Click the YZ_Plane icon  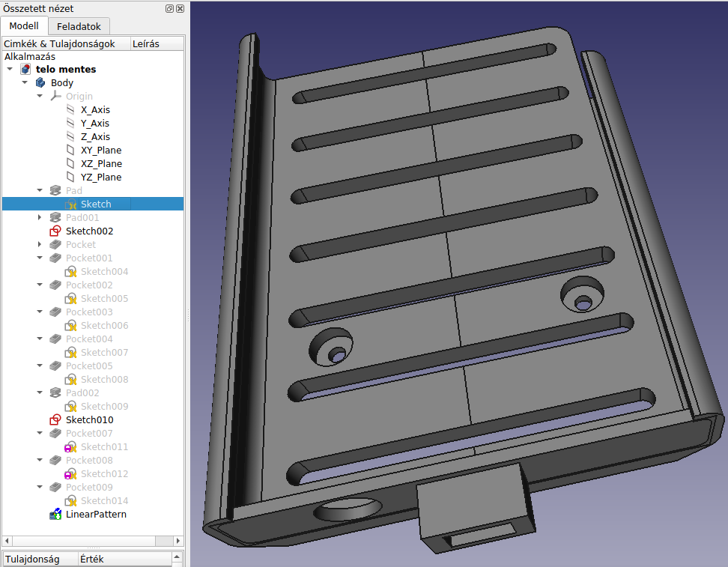point(70,177)
